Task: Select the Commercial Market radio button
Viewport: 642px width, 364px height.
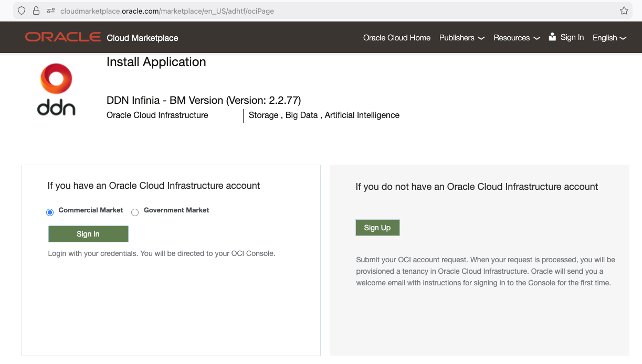Action: tap(50, 212)
